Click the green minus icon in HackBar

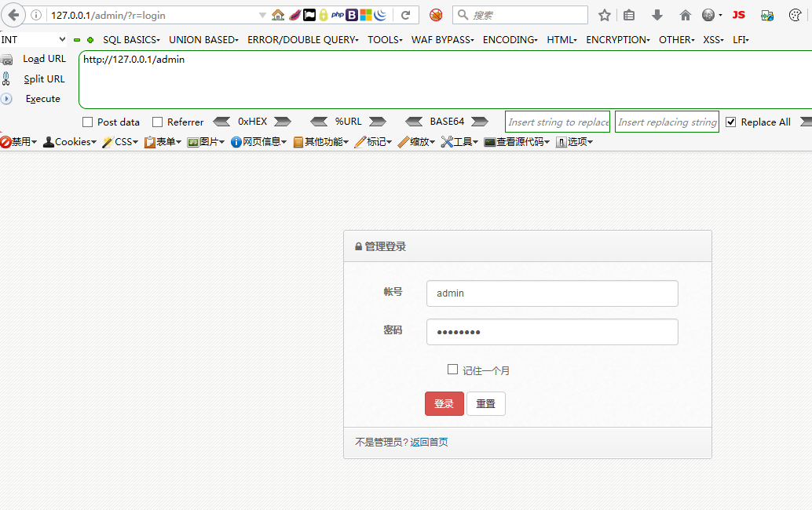(x=77, y=40)
